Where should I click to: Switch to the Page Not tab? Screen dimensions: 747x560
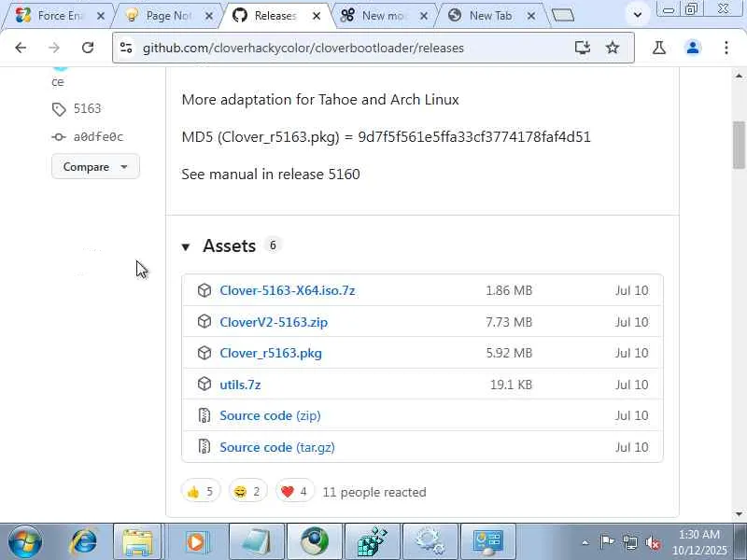click(x=167, y=16)
